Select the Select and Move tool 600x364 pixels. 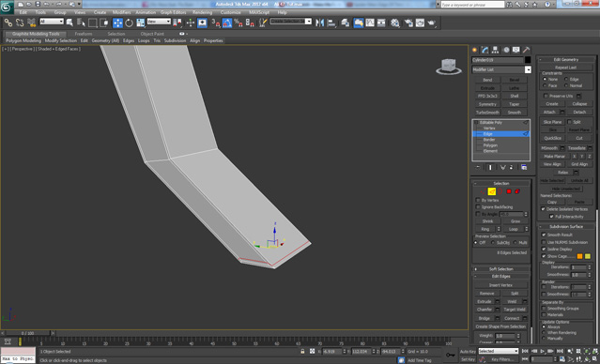click(118, 23)
